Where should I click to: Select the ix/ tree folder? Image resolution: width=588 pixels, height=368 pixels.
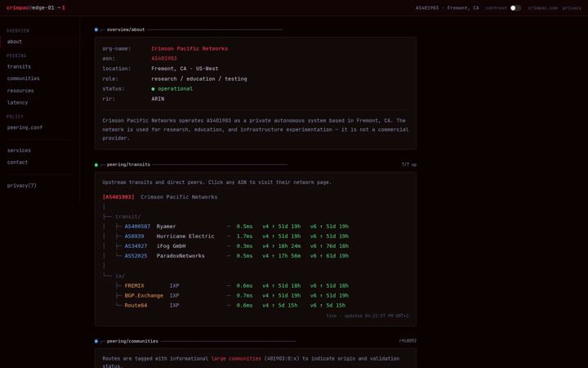coord(119,276)
